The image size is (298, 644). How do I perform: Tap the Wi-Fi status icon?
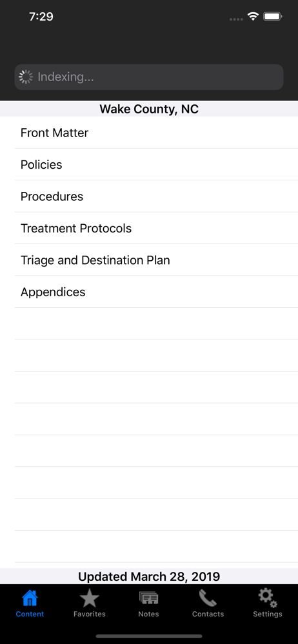(x=253, y=17)
